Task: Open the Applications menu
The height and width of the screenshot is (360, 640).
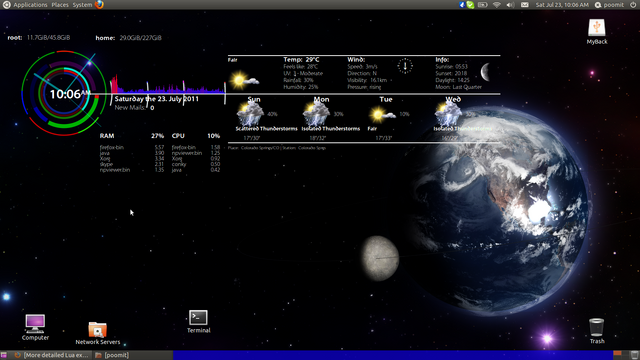Action: tap(30, 5)
